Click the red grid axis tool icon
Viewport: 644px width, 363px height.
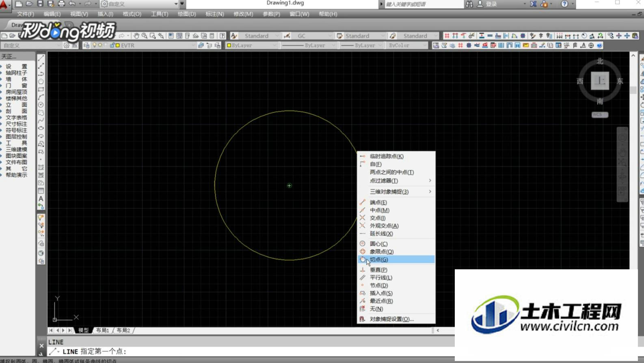pos(447,36)
